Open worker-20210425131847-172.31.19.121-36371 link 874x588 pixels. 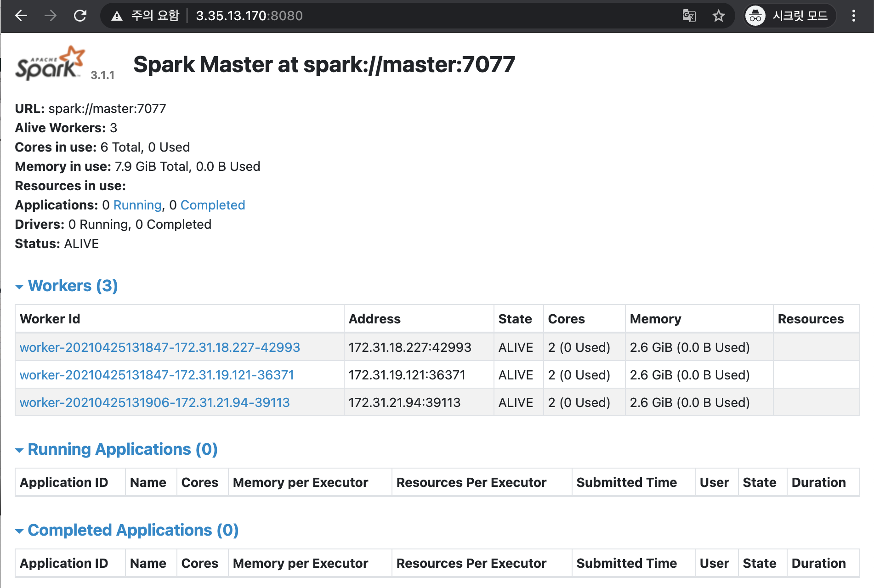(157, 375)
